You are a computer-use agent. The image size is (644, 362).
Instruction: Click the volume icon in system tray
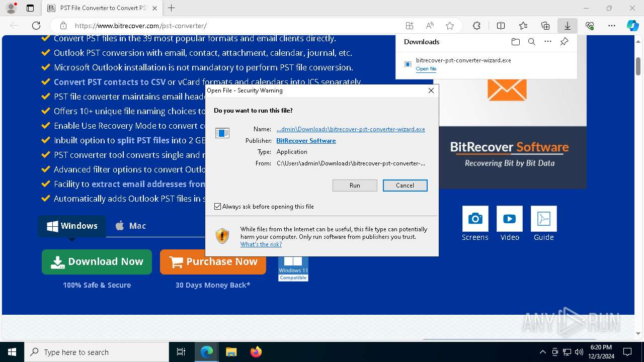pos(579,352)
